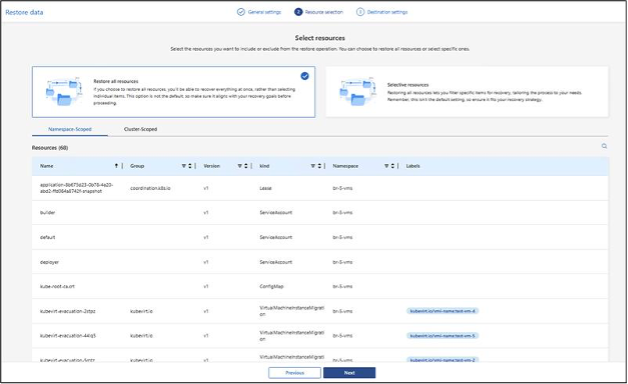The image size is (628, 384).
Task: Click the Labels column header
Action: (x=413, y=166)
